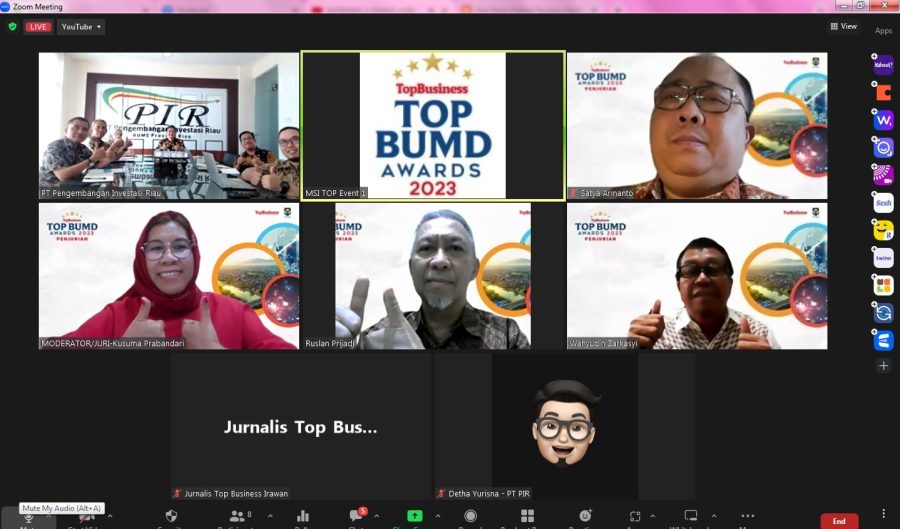This screenshot has width=900, height=529.
Task: Toggle the Start Video camera button
Action: click(87, 519)
